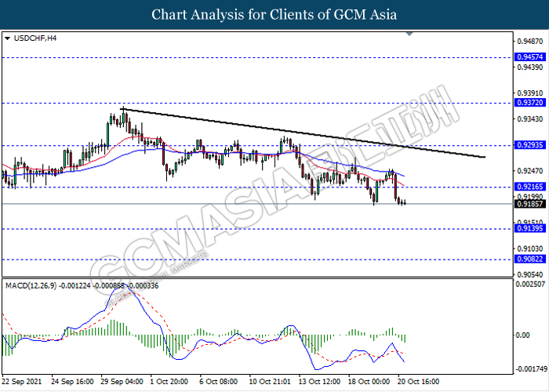Click the 0.93910 price axis tick
This screenshot has height=392, width=549.
[529, 93]
